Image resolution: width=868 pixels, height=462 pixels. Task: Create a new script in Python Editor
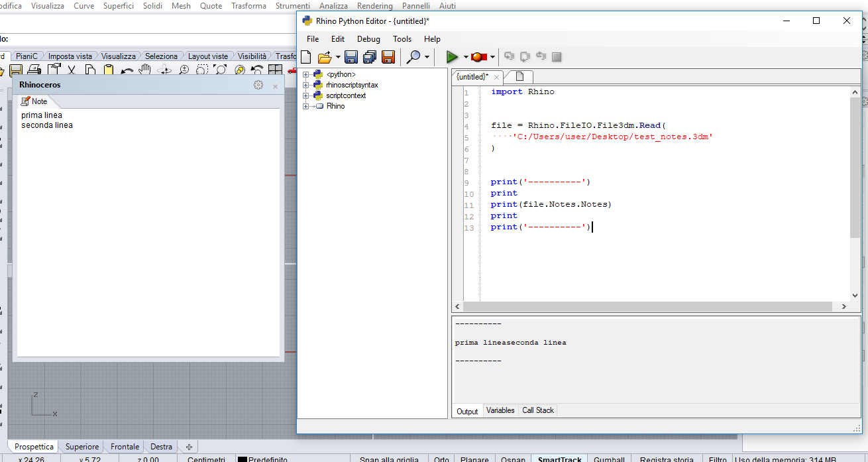306,57
